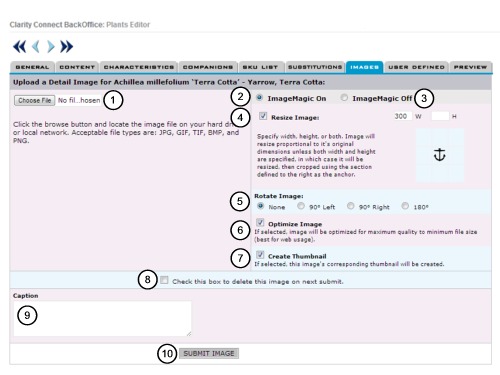500x375 pixels.
Task: Switch to the Substitutions tab
Action: click(x=315, y=67)
